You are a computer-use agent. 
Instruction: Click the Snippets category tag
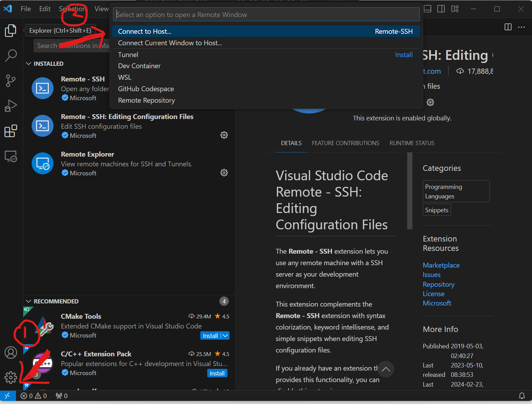pyautogui.click(x=437, y=210)
